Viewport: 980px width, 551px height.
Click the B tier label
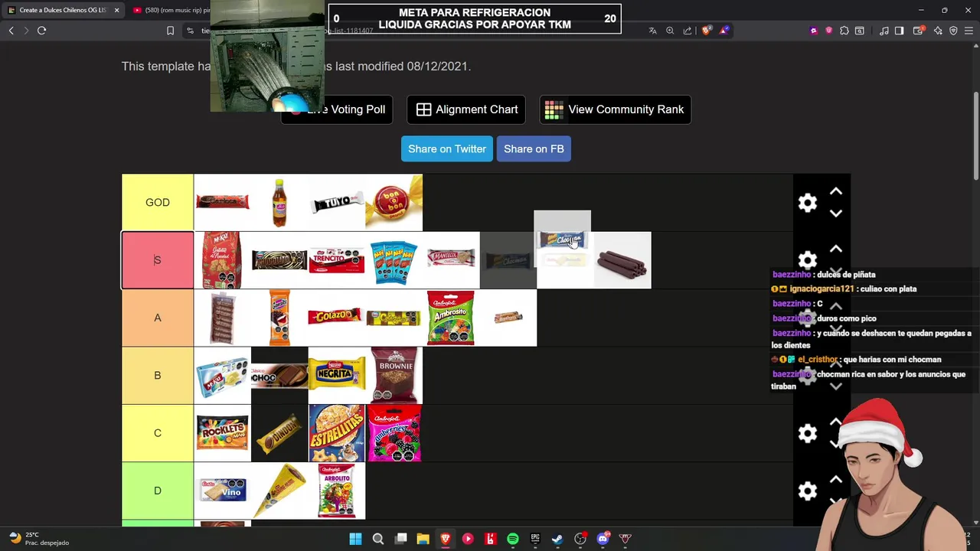(158, 375)
